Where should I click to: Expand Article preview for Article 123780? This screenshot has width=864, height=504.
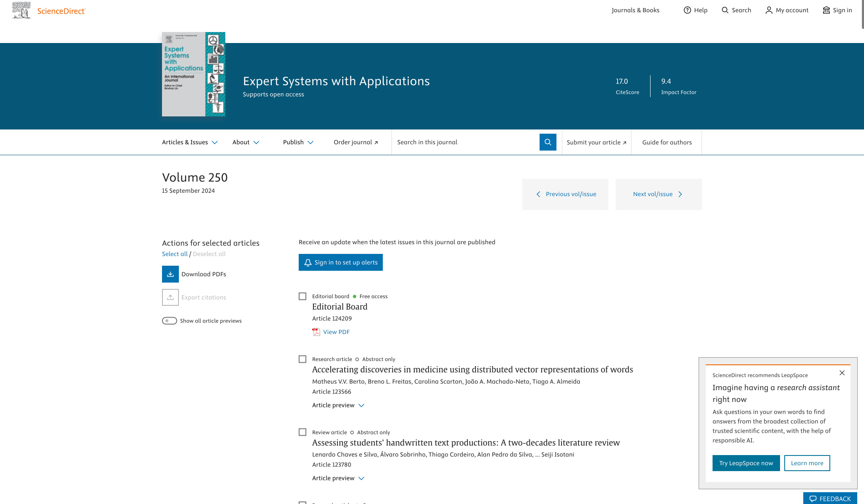click(338, 478)
